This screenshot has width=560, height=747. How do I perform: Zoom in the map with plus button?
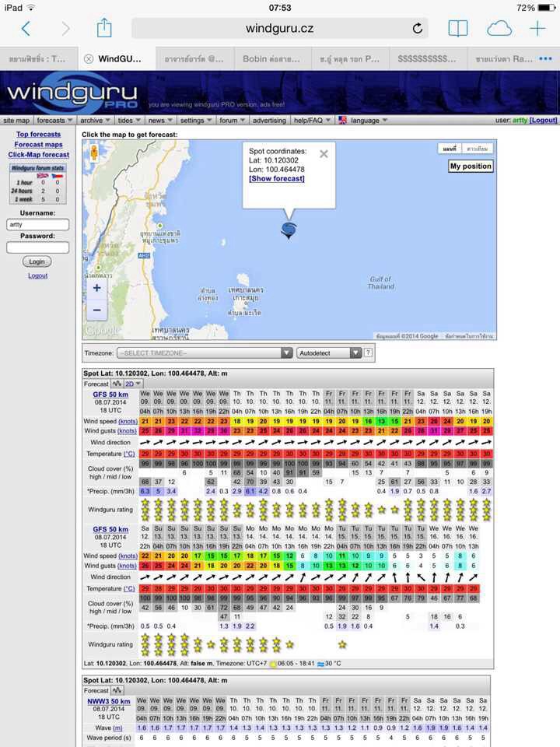[x=96, y=288]
